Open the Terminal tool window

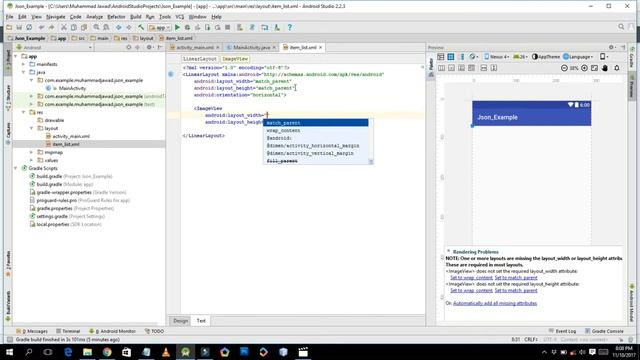(x=68, y=331)
